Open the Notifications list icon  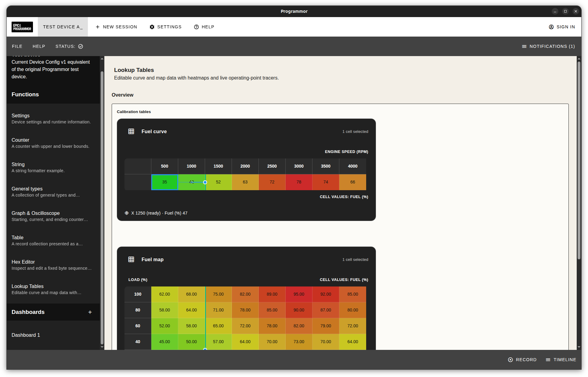pos(524,46)
